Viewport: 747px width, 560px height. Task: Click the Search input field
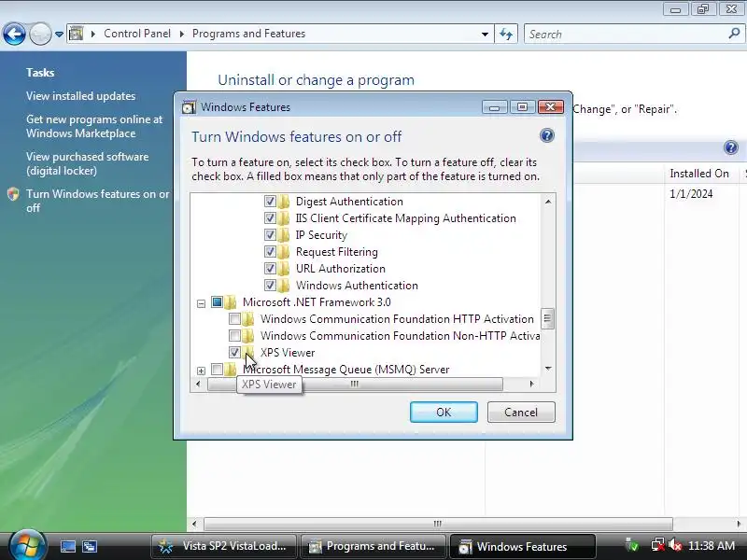click(x=626, y=35)
